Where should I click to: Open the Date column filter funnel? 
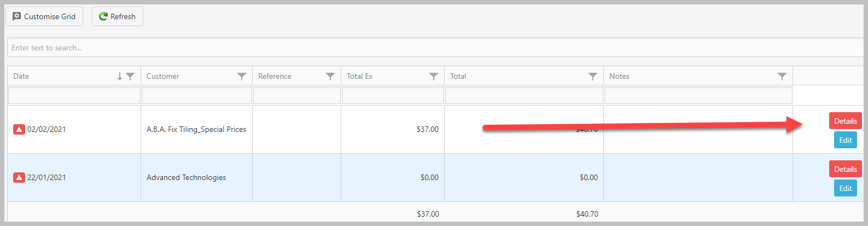point(130,77)
